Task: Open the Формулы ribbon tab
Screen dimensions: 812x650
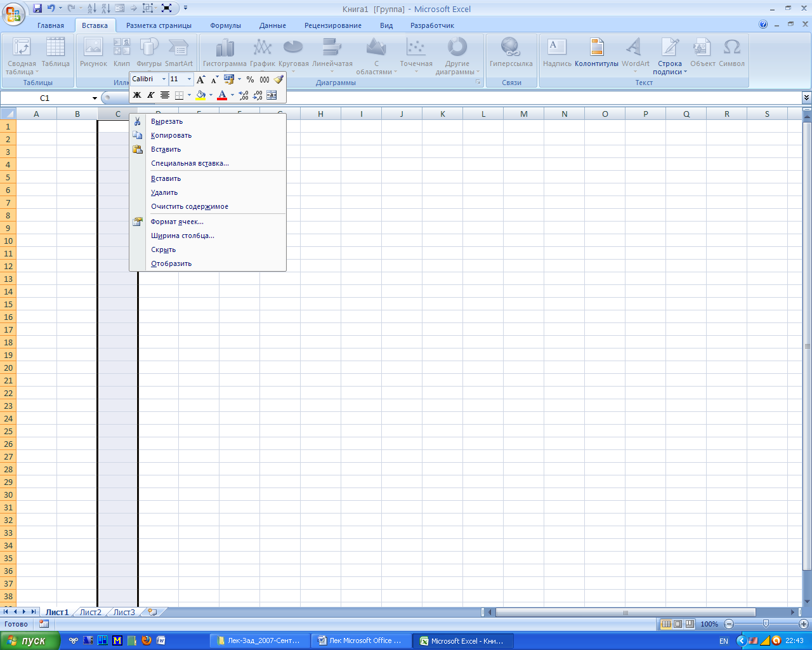Action: [226, 25]
